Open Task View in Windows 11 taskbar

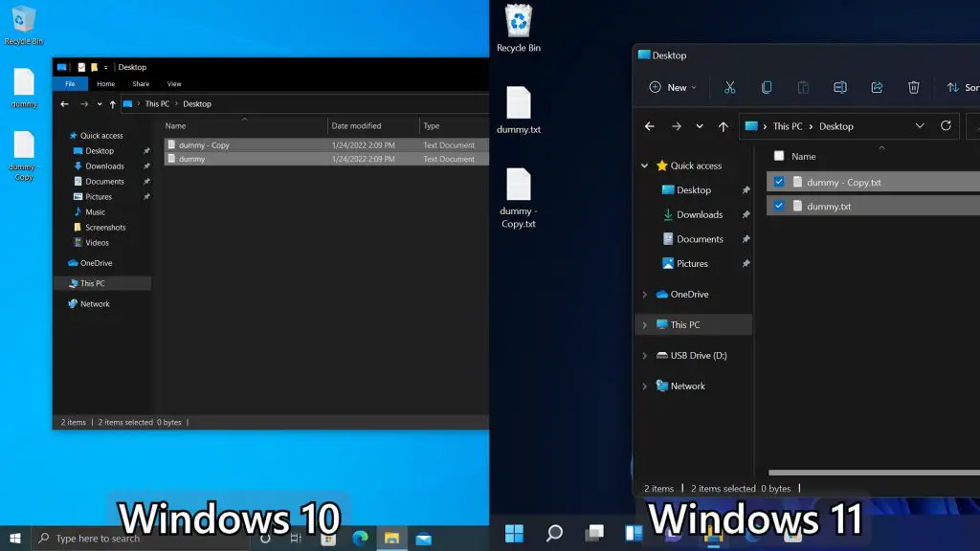(594, 533)
